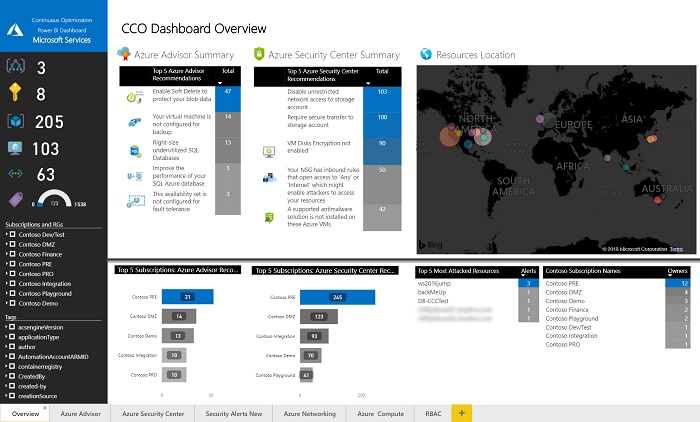Click the VM Disks Encryption icon
The height and width of the screenshot is (422, 700).
[x=269, y=152]
